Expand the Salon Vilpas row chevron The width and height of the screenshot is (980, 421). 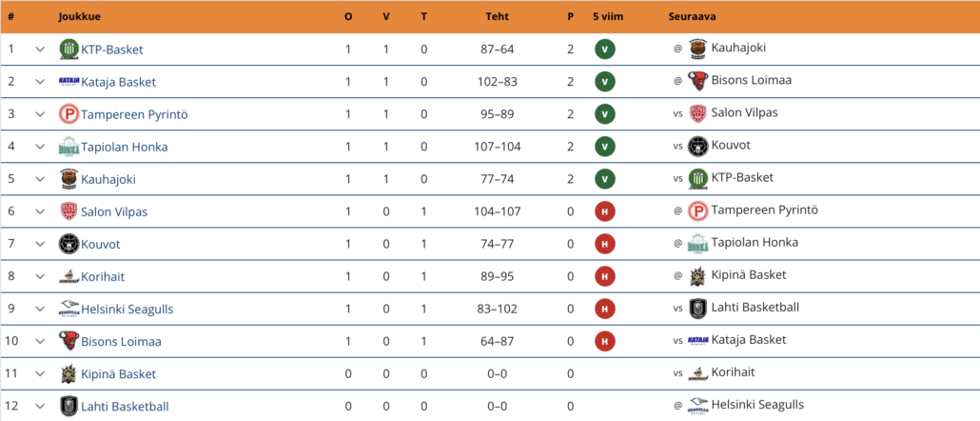tap(40, 211)
